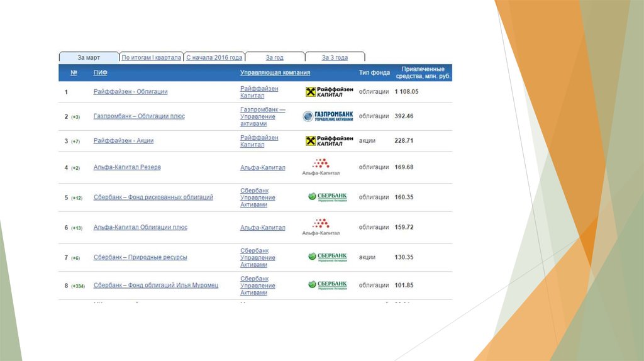Click Райффайзен Капитал logo in row 1
The width and height of the screenshot is (644, 361).
click(329, 92)
